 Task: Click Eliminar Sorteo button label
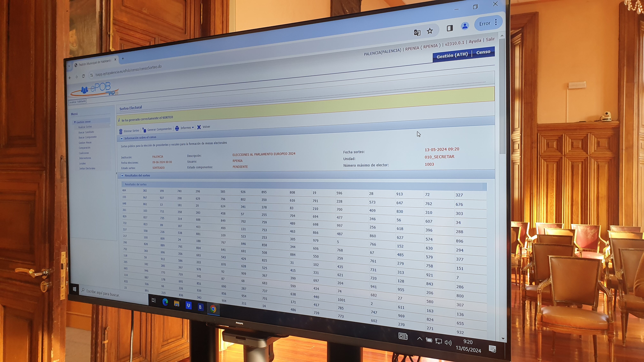click(x=131, y=131)
